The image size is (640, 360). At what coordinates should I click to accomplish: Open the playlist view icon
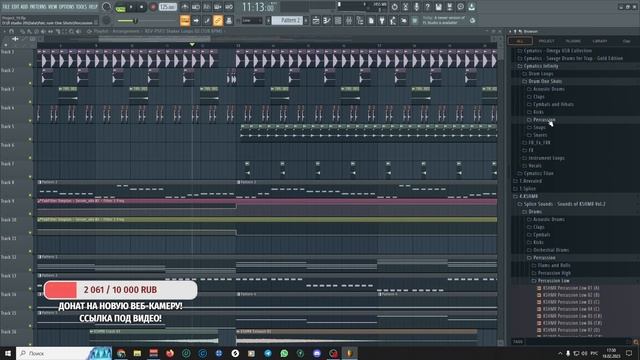tap(316, 20)
